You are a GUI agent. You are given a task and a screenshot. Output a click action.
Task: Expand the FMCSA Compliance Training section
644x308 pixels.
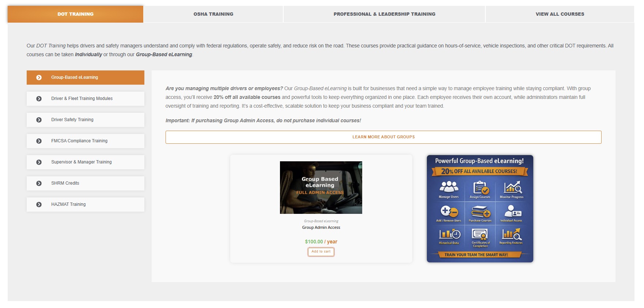coord(79,141)
